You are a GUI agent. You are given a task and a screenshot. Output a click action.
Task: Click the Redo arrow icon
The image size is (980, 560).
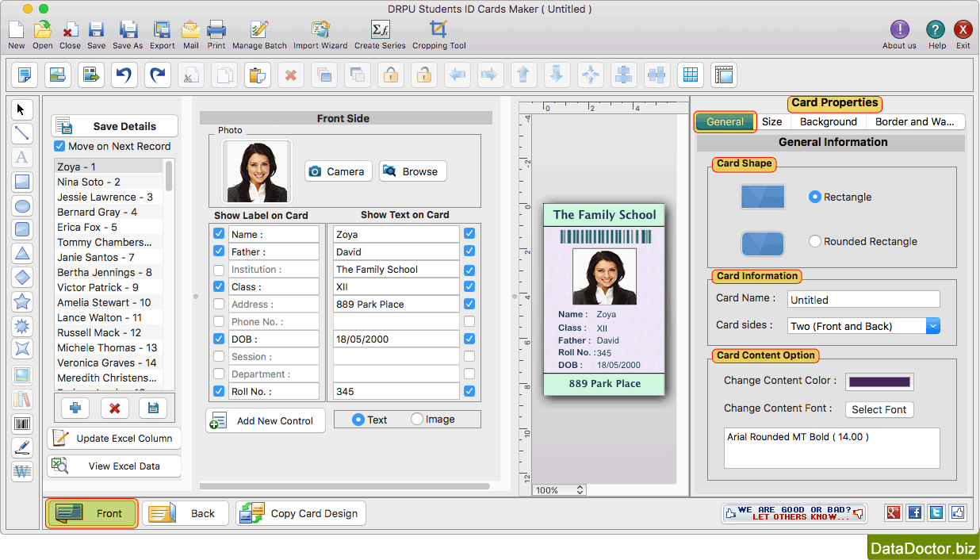[x=158, y=75]
